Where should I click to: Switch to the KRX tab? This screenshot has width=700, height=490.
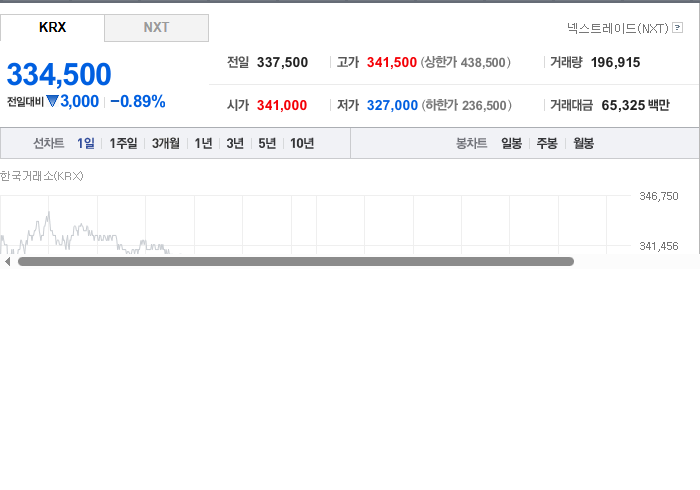(52, 28)
